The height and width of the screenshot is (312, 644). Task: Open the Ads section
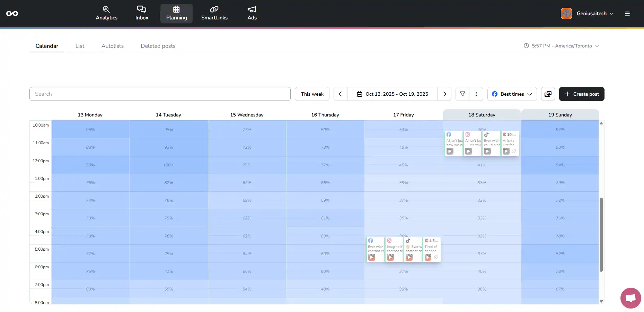tap(252, 13)
